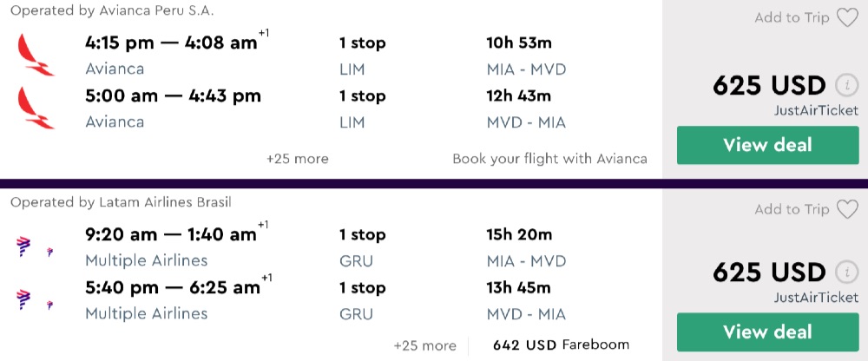The width and height of the screenshot is (868, 361).
Task: Click the heart icon on Latam deal
Action: pos(847,209)
